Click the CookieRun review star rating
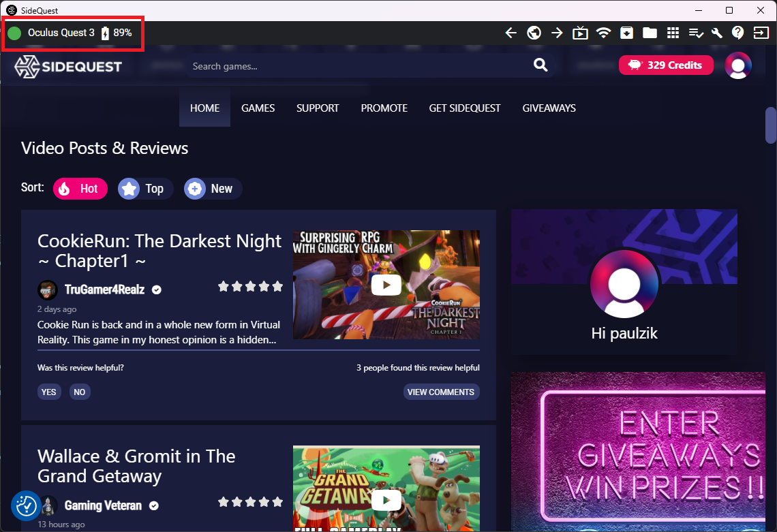 point(250,286)
